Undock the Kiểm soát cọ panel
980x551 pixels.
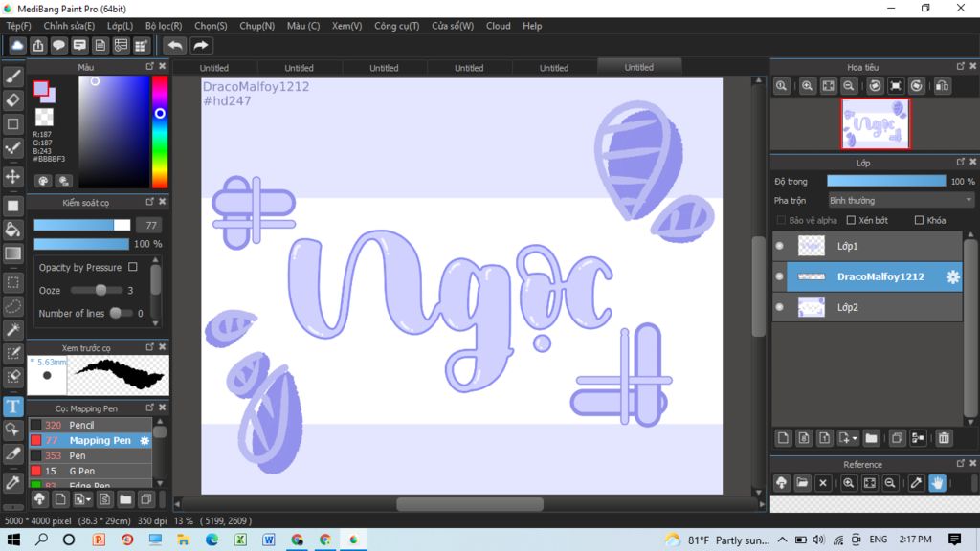149,202
